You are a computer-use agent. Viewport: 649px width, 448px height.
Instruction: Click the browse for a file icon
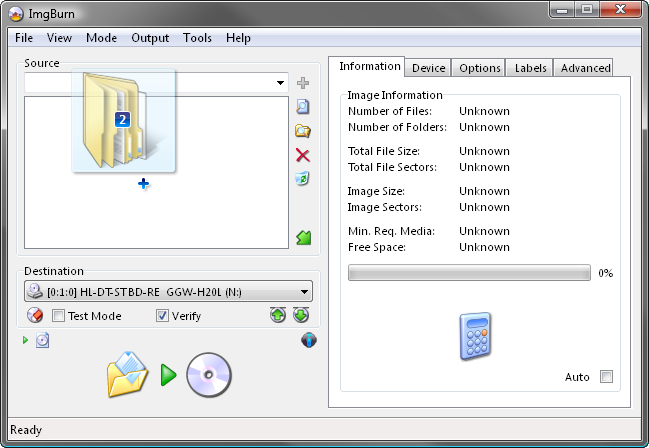coord(303,107)
